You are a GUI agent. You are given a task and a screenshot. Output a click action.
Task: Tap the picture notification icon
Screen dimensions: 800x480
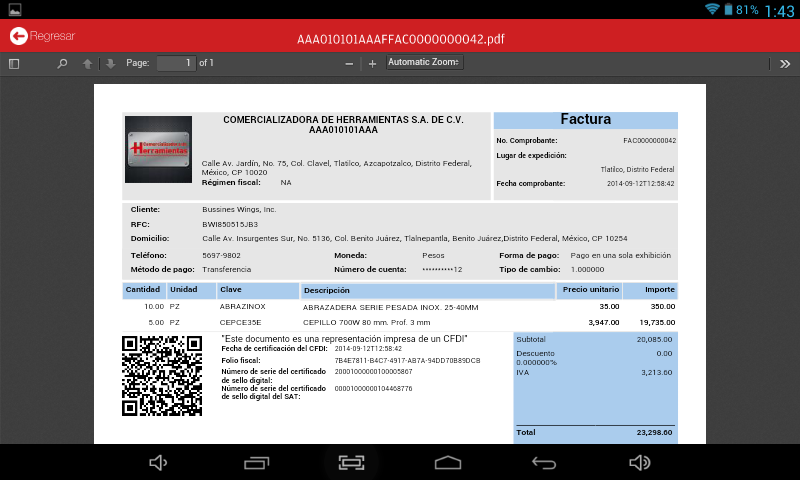15,9
